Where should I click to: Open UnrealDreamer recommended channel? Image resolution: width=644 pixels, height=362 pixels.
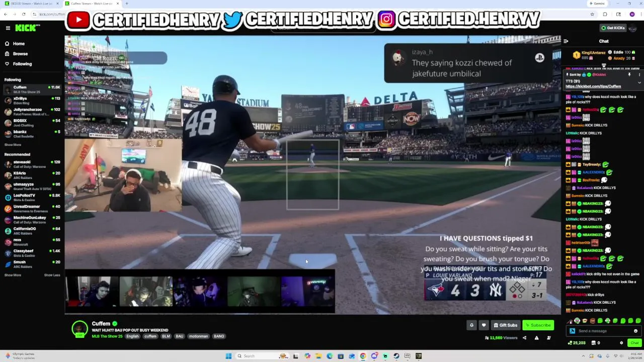[32, 208]
